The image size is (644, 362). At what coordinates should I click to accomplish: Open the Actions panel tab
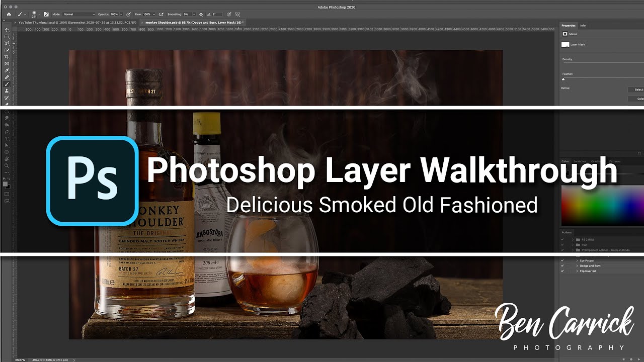567,232
